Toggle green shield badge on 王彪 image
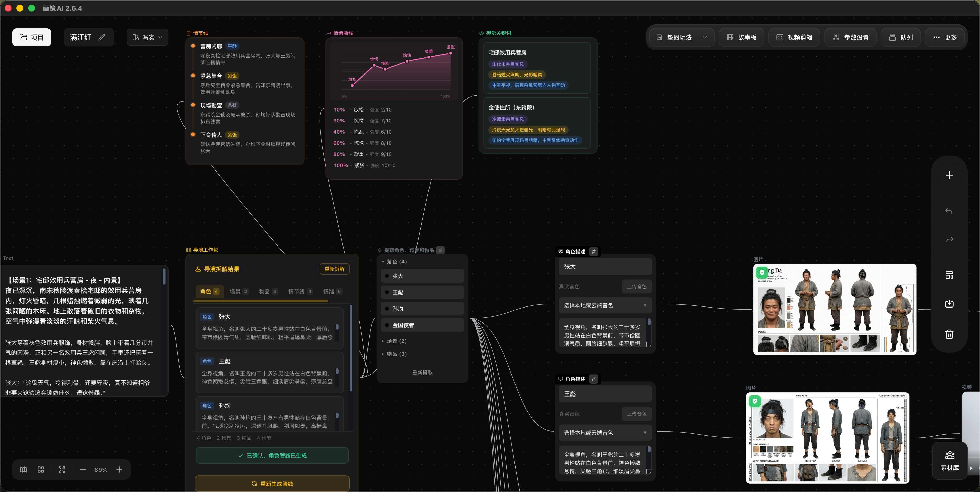This screenshot has width=980, height=492. tap(755, 401)
